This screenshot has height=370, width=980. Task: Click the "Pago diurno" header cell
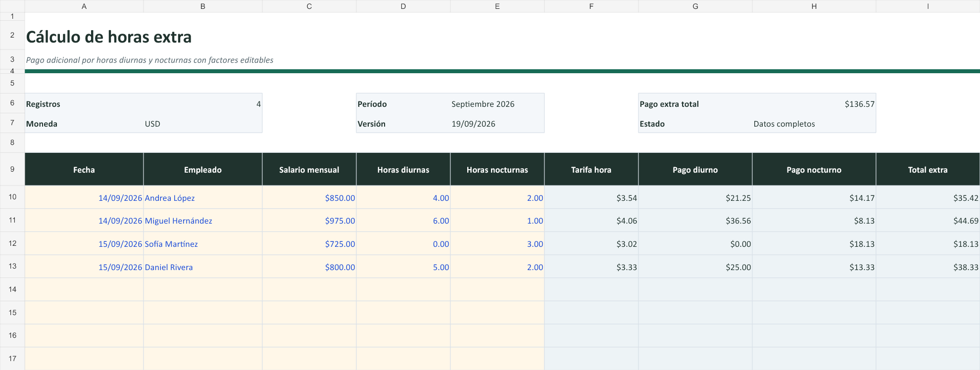[x=695, y=170]
